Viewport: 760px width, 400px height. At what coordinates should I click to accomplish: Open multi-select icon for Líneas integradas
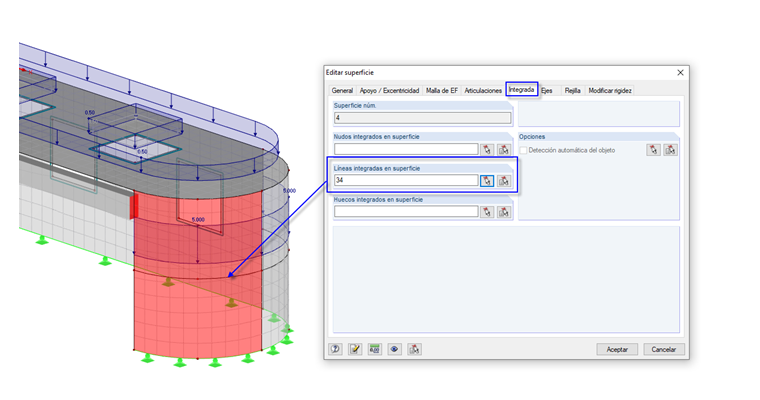[x=504, y=181]
